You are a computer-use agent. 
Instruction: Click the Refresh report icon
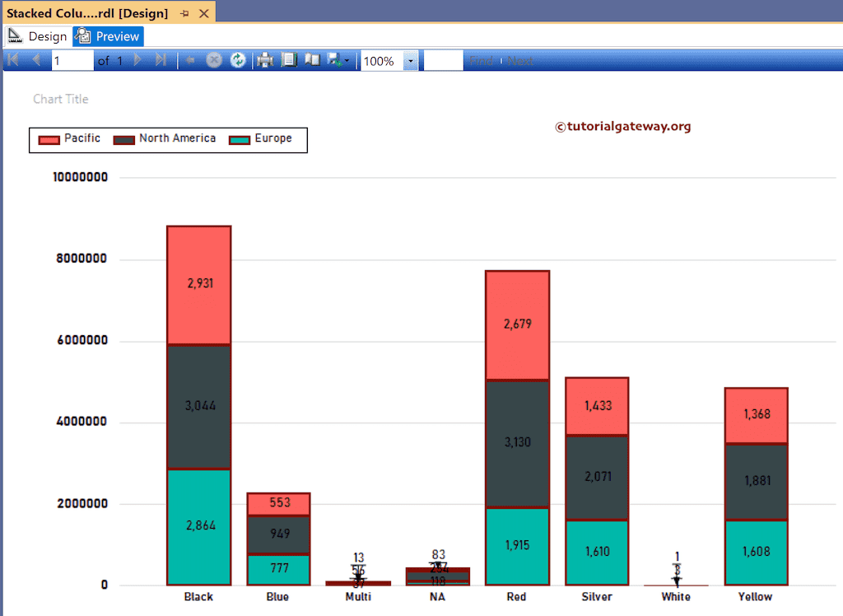(237, 60)
